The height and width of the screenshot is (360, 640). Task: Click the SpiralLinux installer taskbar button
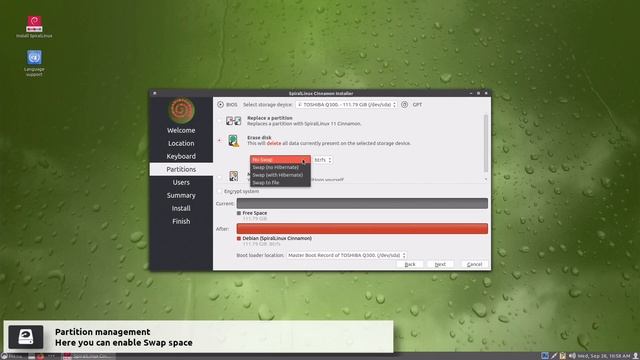point(88,356)
